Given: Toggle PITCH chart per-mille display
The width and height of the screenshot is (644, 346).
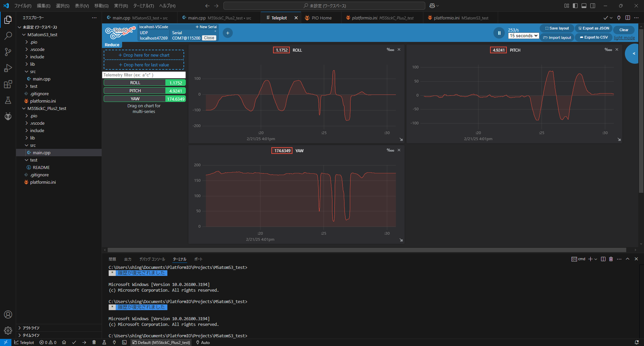Looking at the screenshot, I should 608,50.
